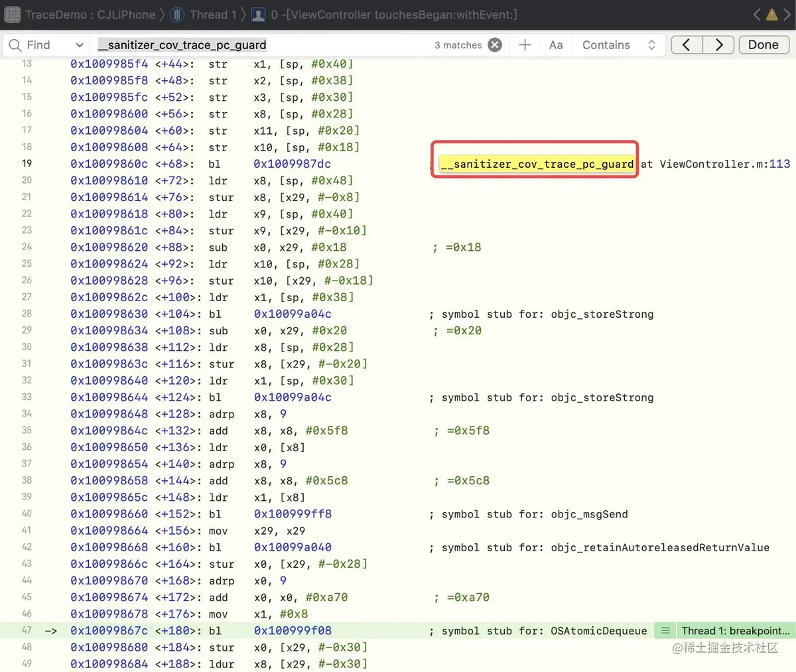Click the current instruction pointer arrow on line 47

(x=51, y=631)
